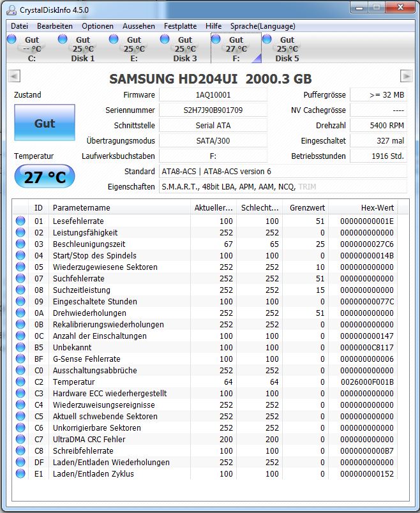The height and width of the screenshot is (513, 420).
Task: Click status orb for Unbekannt B5 row
Action: pos(20,347)
